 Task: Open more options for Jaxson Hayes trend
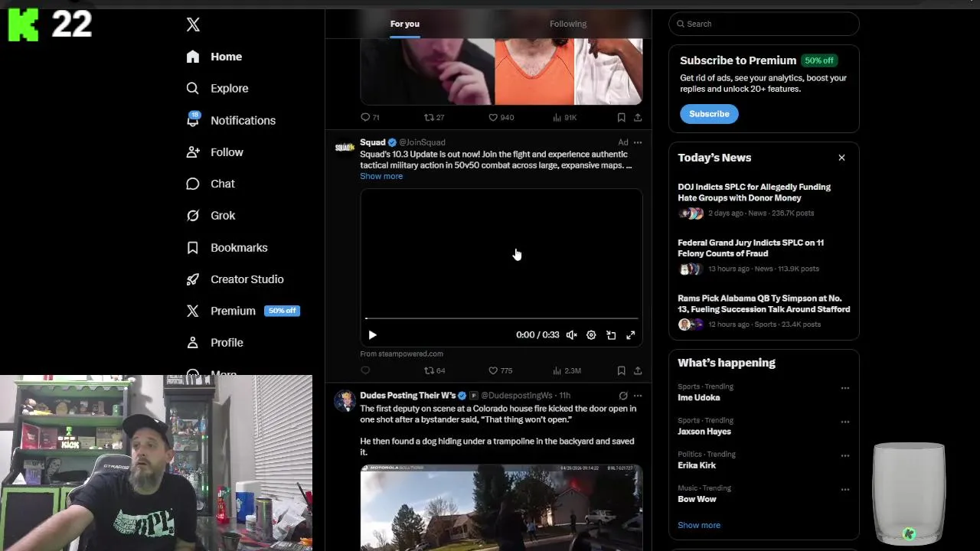[845, 422]
